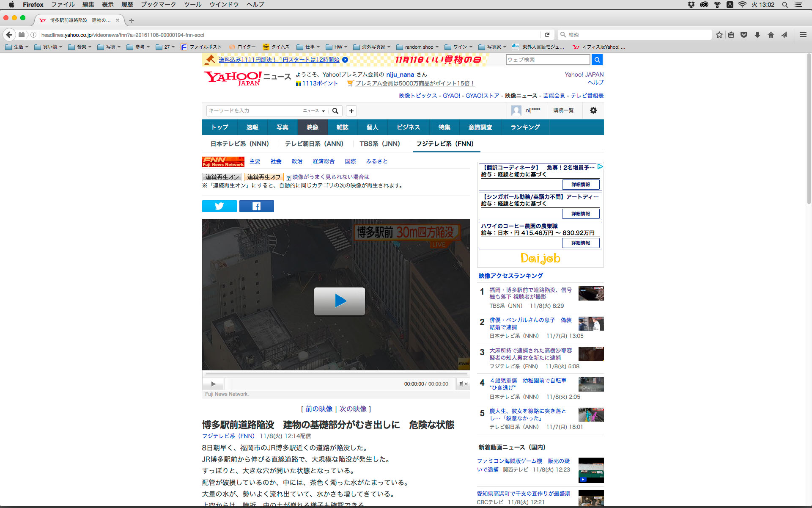Turn on 連続再生オン continuous play
The image size is (812, 508).
[222, 177]
